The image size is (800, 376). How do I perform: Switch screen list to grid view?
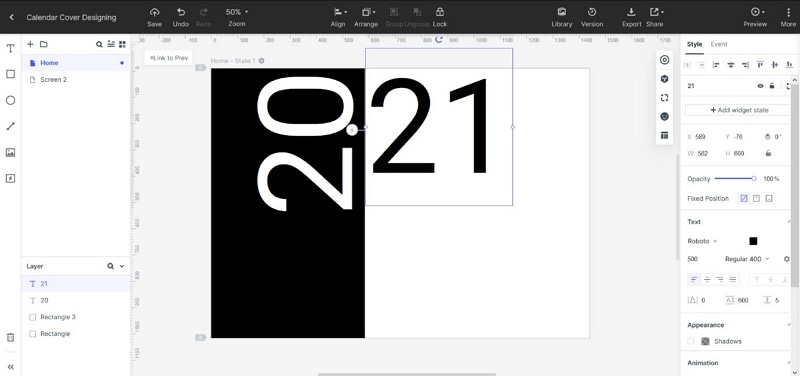pos(122,44)
